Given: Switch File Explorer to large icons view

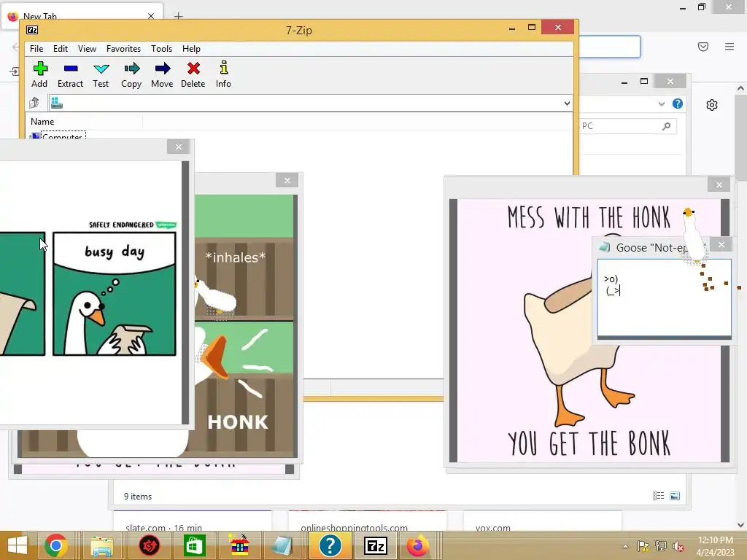Looking at the screenshot, I should pos(675,496).
